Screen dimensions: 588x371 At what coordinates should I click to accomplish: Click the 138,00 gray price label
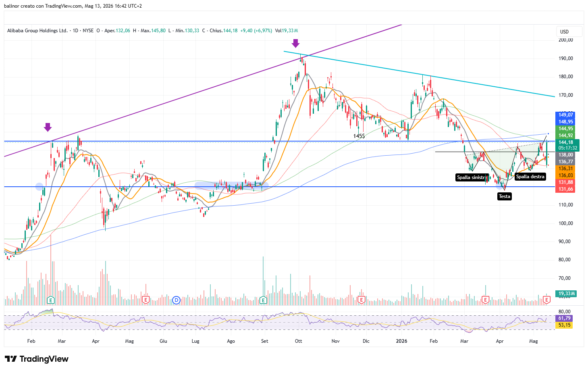pyautogui.click(x=565, y=155)
